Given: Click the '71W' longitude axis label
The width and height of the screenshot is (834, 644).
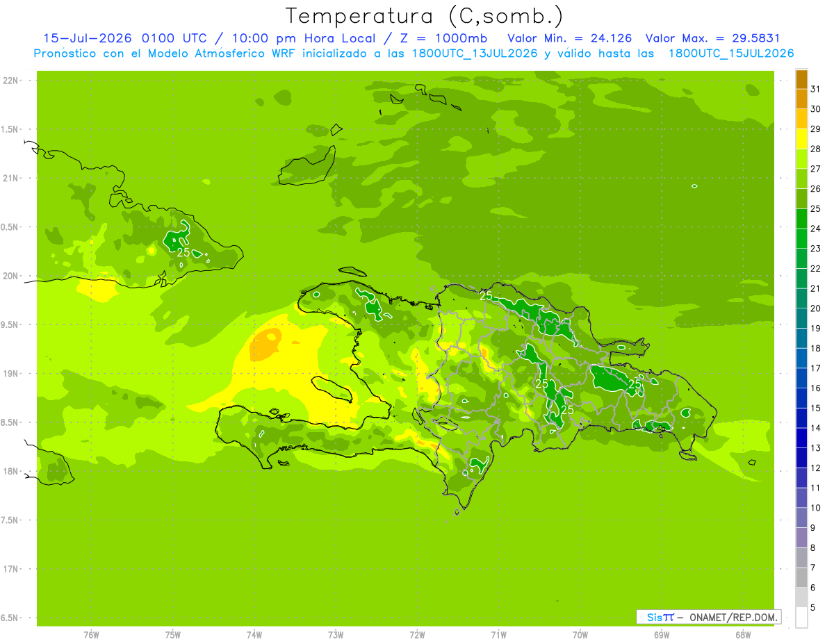Looking at the screenshot, I should click(498, 635).
